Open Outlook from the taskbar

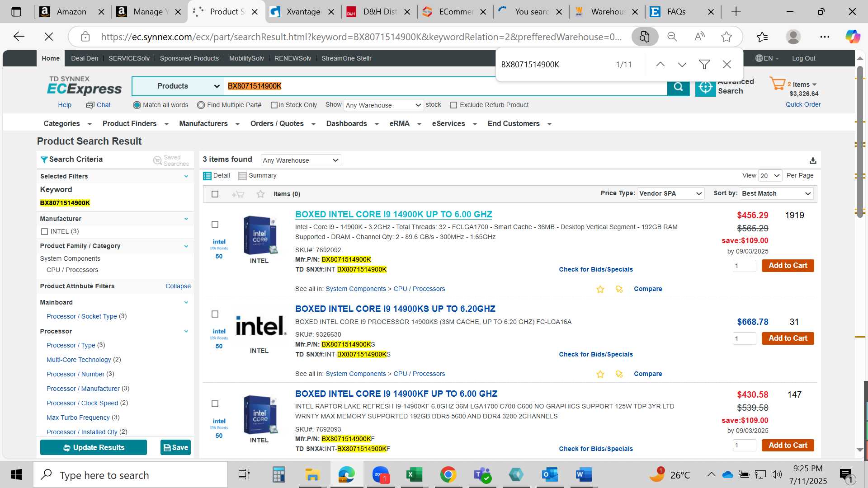click(550, 475)
